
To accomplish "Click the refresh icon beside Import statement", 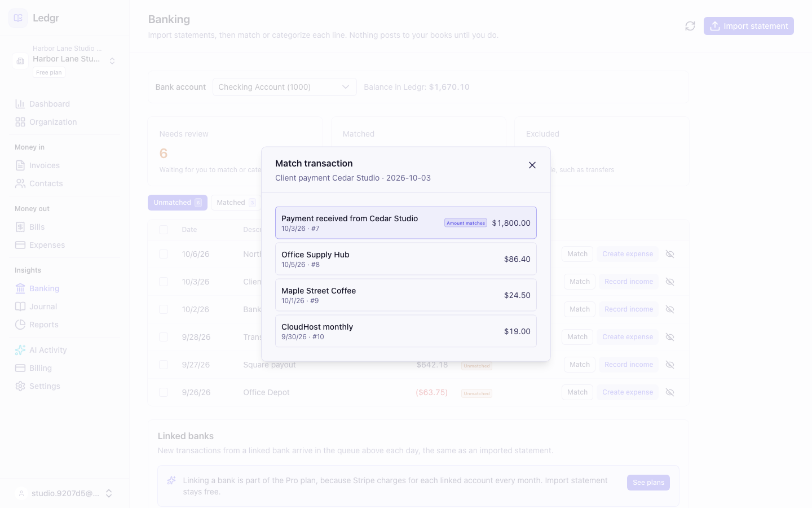I will click(690, 26).
